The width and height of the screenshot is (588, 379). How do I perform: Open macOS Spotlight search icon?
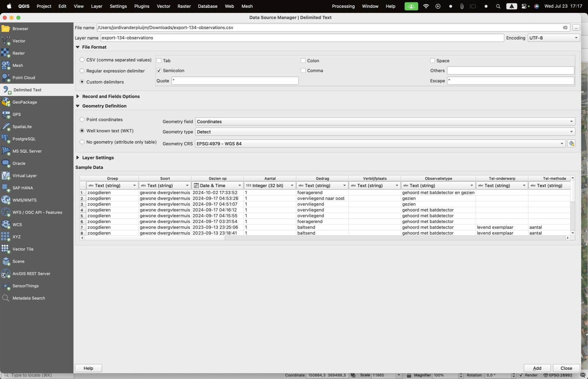tap(498, 6)
